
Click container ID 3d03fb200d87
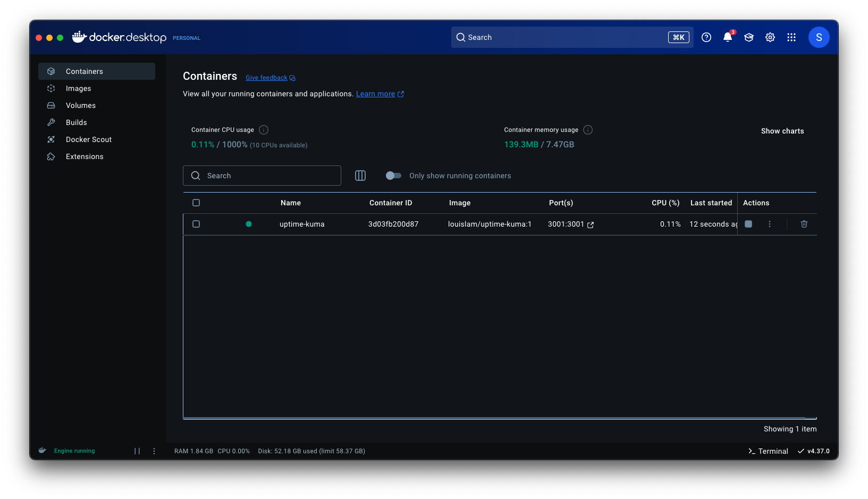(393, 224)
